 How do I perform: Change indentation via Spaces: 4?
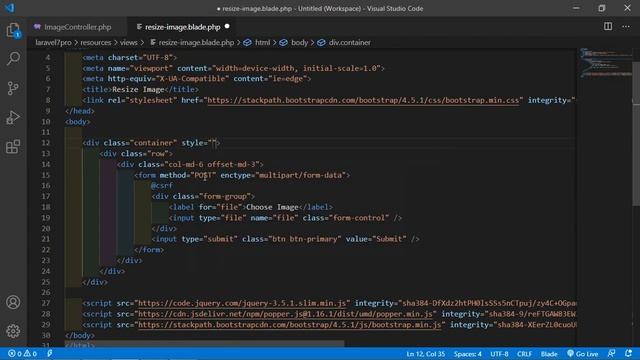pyautogui.click(x=468, y=353)
